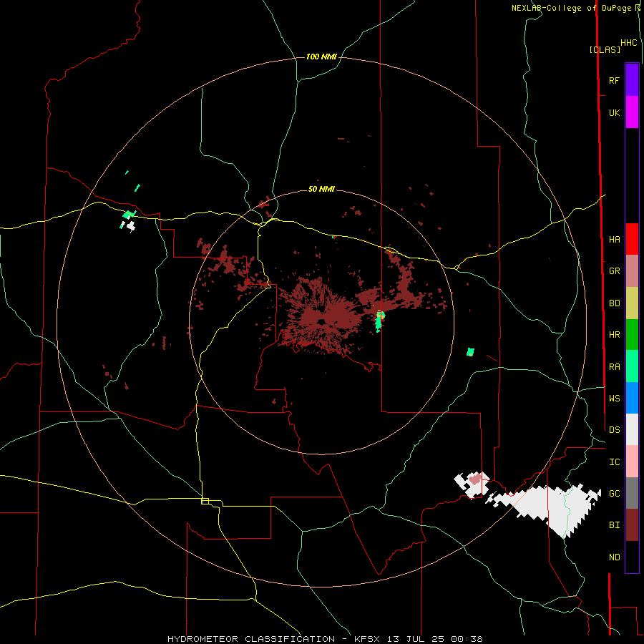Click the "NEXLAB-College of DuPage" title text
The width and height of the screenshot is (644, 644).
(571, 8)
